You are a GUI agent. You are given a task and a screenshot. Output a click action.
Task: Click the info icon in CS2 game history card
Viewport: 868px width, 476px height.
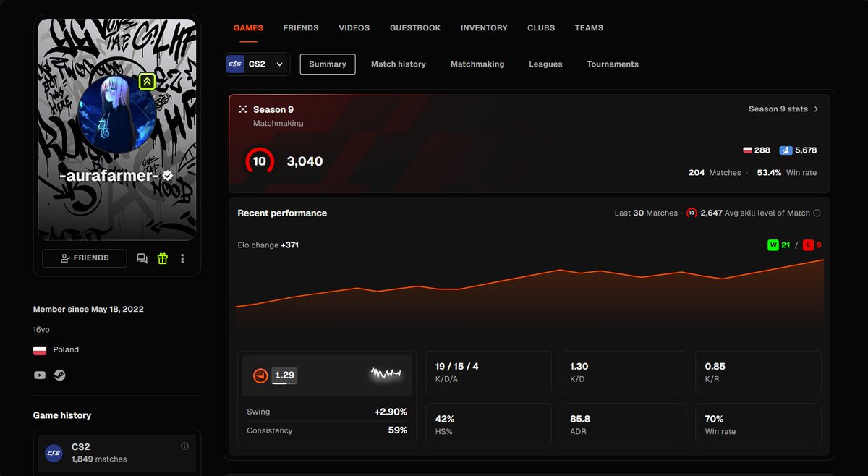click(x=184, y=446)
